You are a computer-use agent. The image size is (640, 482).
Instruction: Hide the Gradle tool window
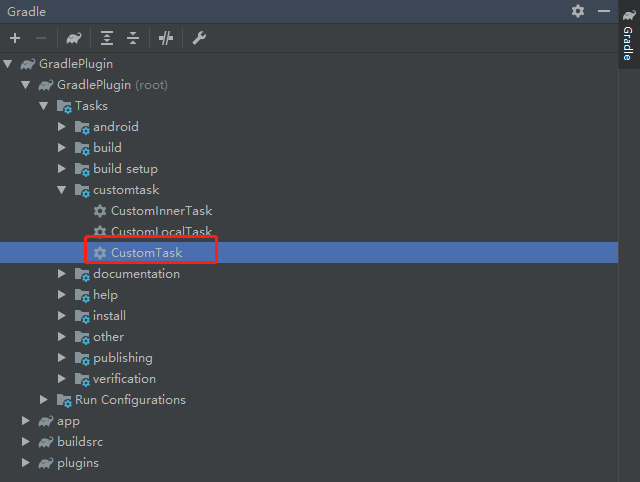[x=604, y=11]
